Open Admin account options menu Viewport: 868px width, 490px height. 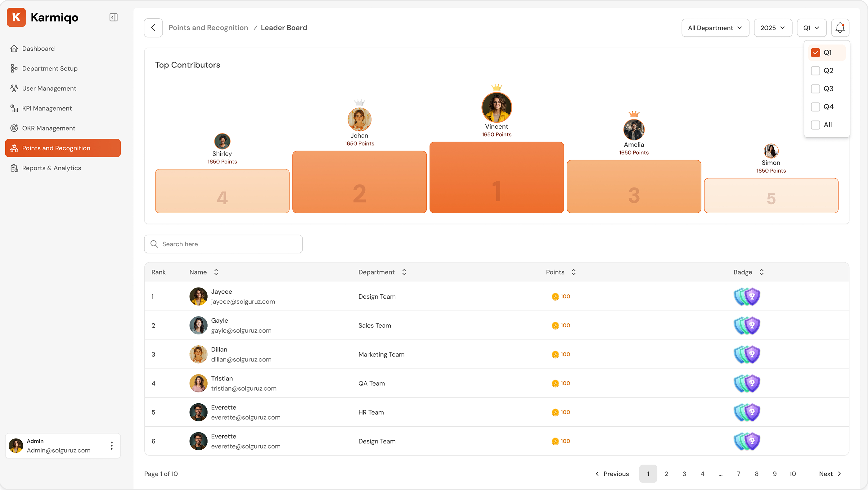pyautogui.click(x=111, y=446)
